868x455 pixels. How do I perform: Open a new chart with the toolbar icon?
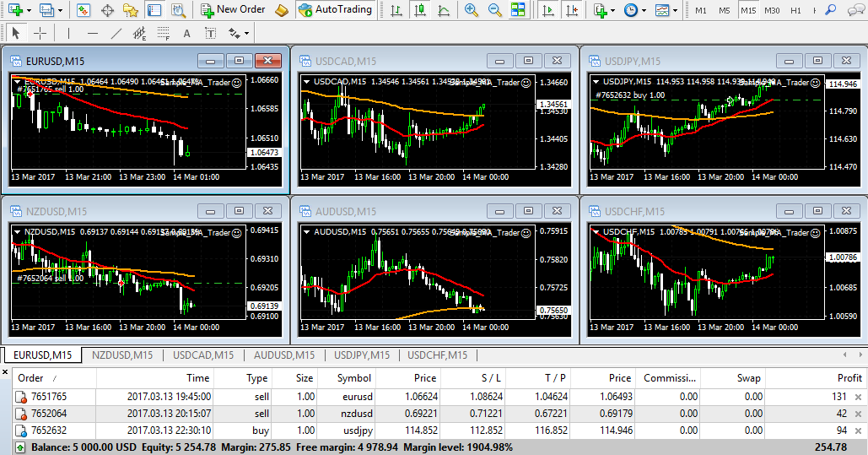(15, 9)
